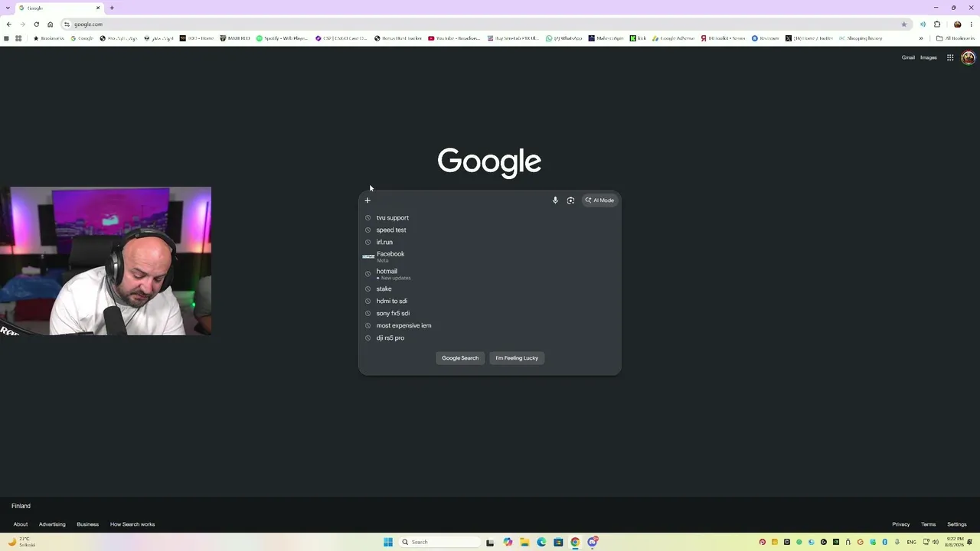
Task: Focus the Google search text field
Action: coord(462,201)
